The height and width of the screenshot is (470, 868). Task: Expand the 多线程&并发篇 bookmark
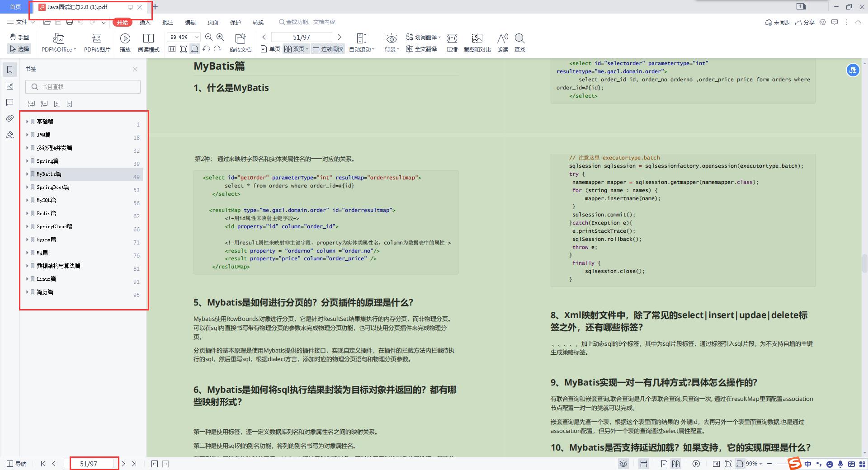pyautogui.click(x=27, y=148)
